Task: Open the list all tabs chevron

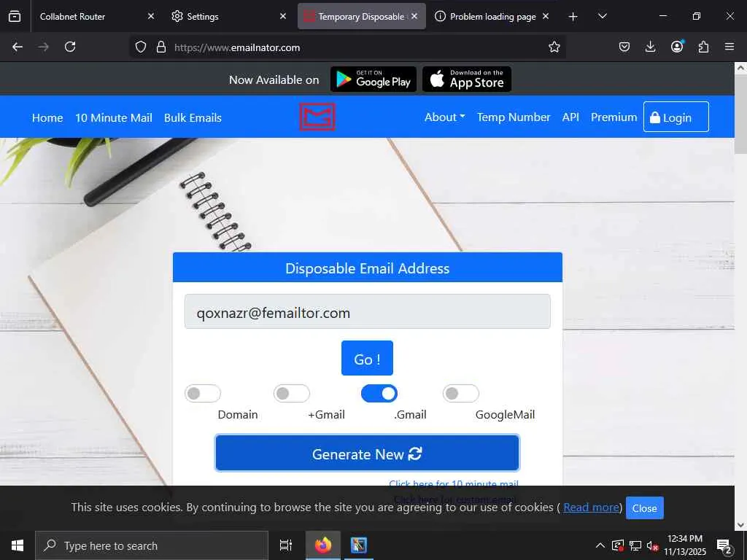Action: (602, 17)
